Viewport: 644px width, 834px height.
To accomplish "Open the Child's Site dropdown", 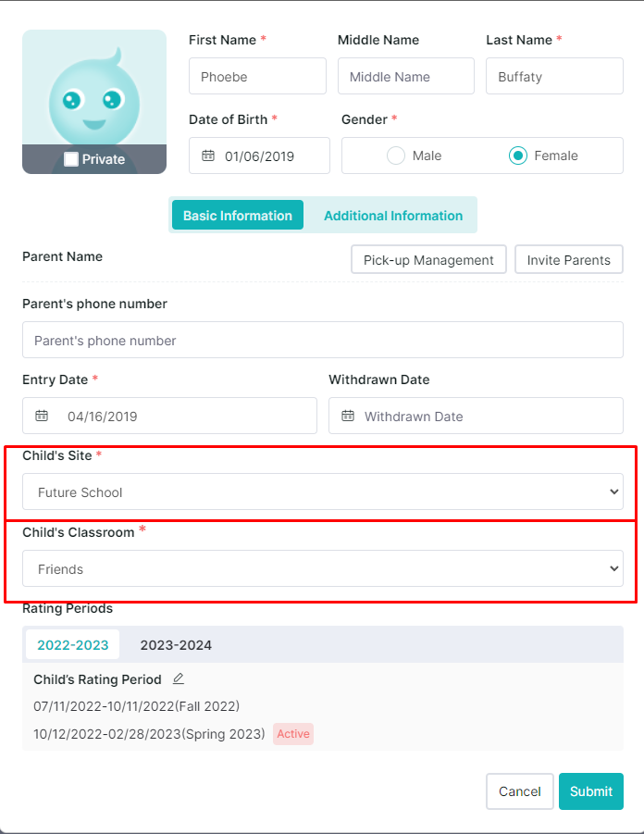I will (323, 492).
